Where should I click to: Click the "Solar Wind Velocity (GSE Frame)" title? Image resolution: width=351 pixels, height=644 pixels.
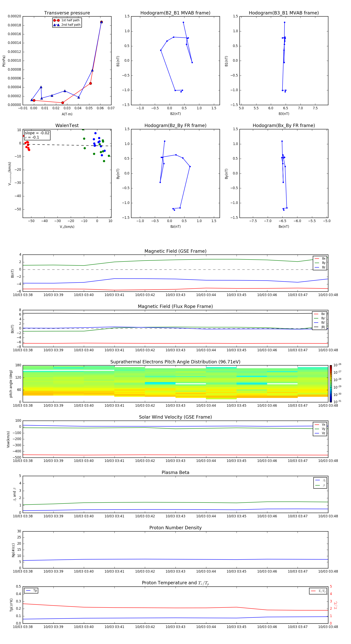click(175, 417)
